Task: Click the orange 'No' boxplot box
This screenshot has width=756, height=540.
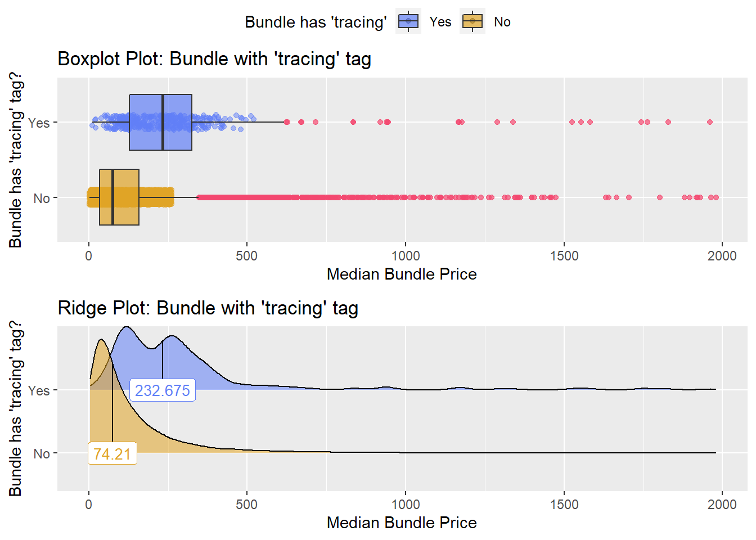Action: (126, 211)
